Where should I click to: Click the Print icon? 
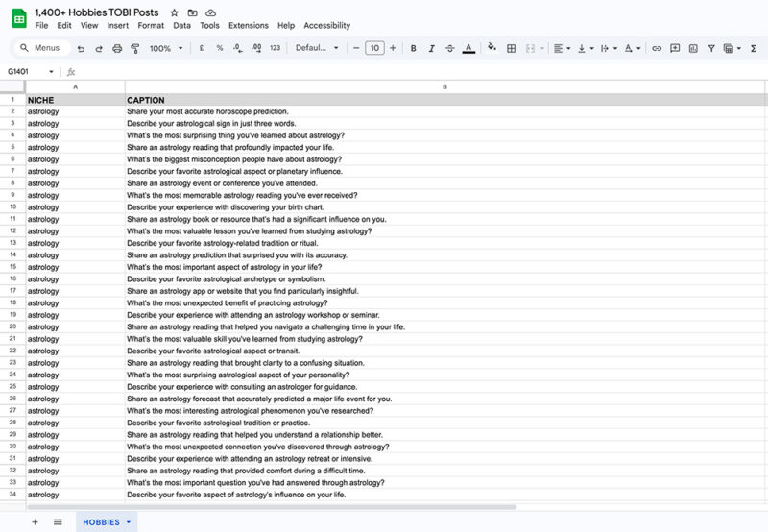[117, 48]
